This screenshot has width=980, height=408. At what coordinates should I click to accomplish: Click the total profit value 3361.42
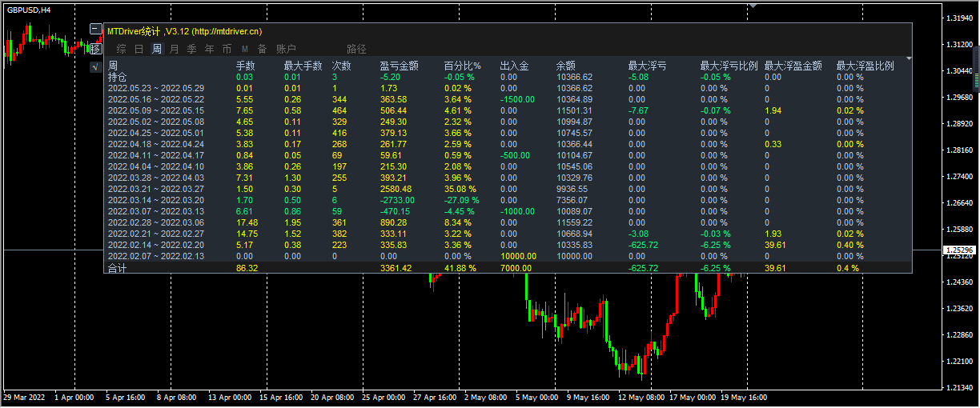point(396,268)
